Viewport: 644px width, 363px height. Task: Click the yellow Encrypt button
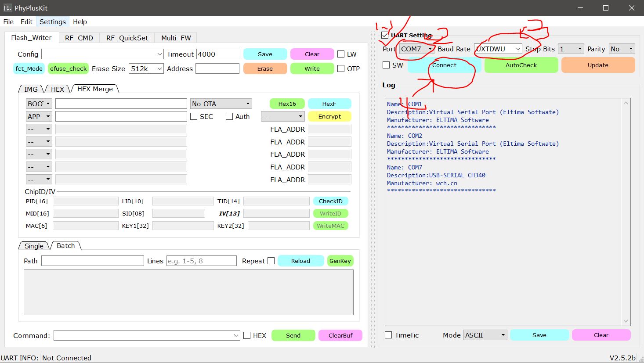[329, 116]
